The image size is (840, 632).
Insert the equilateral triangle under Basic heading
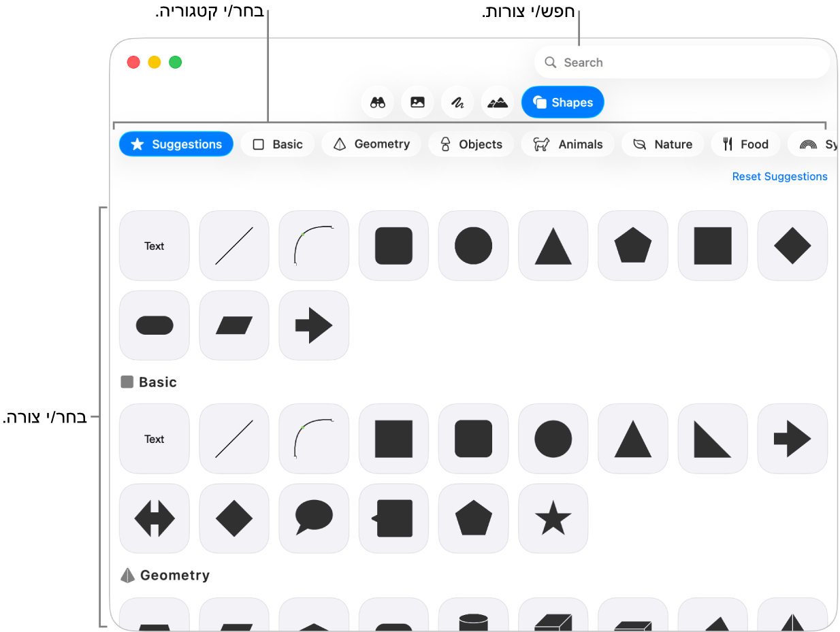pos(633,439)
